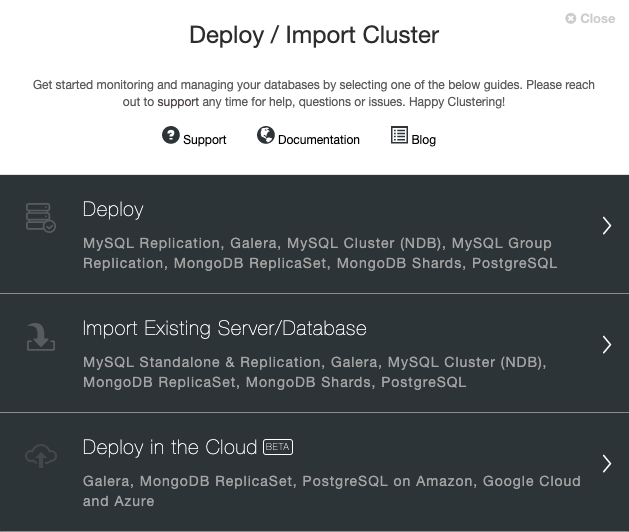Click the Import download arrow icon
629x532 pixels.
[41, 337]
